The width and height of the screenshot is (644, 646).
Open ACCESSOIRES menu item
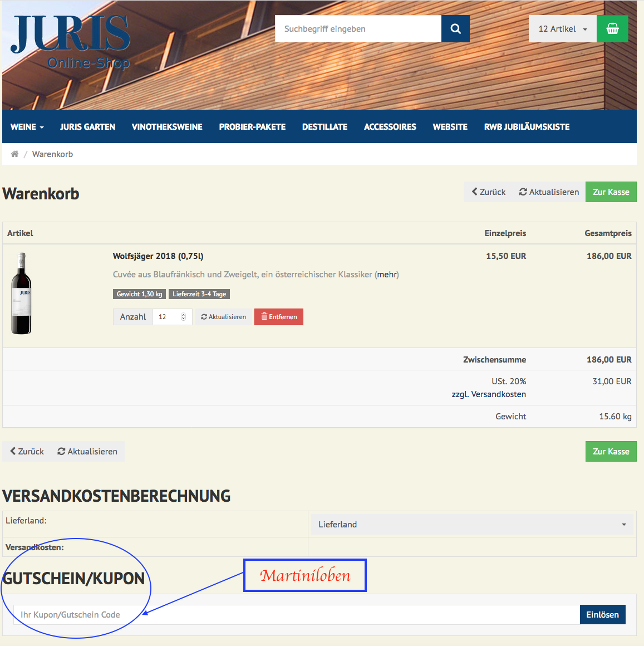pos(390,127)
